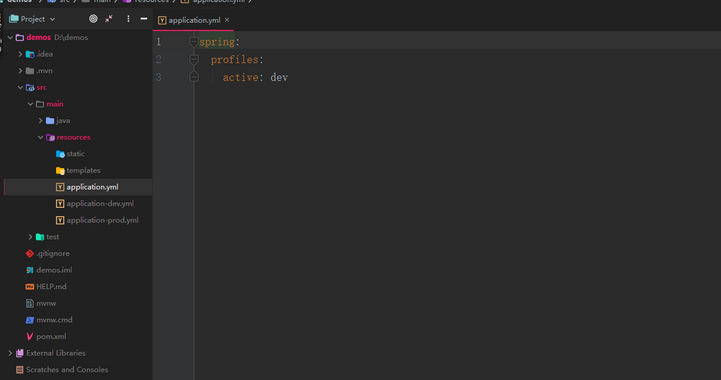Expand the .mvn folder
The height and width of the screenshot is (380, 721).
[20, 70]
